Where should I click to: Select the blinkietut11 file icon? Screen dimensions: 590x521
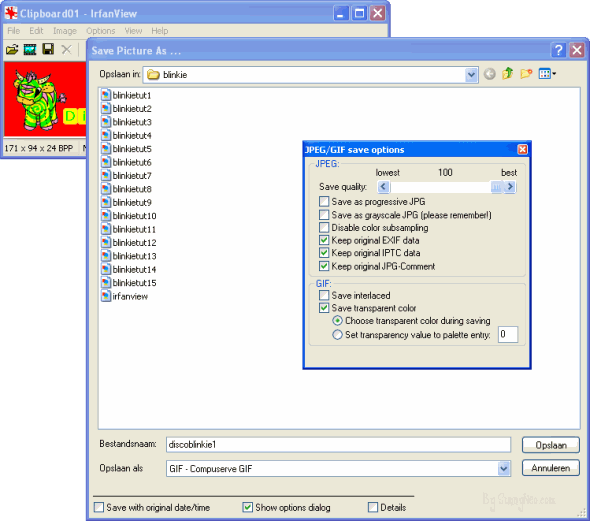(106, 229)
